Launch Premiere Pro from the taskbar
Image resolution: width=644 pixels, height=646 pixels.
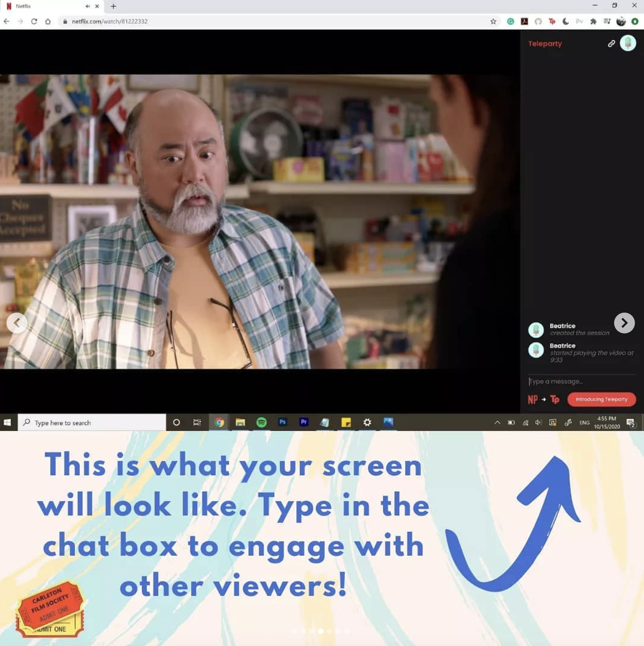point(304,422)
